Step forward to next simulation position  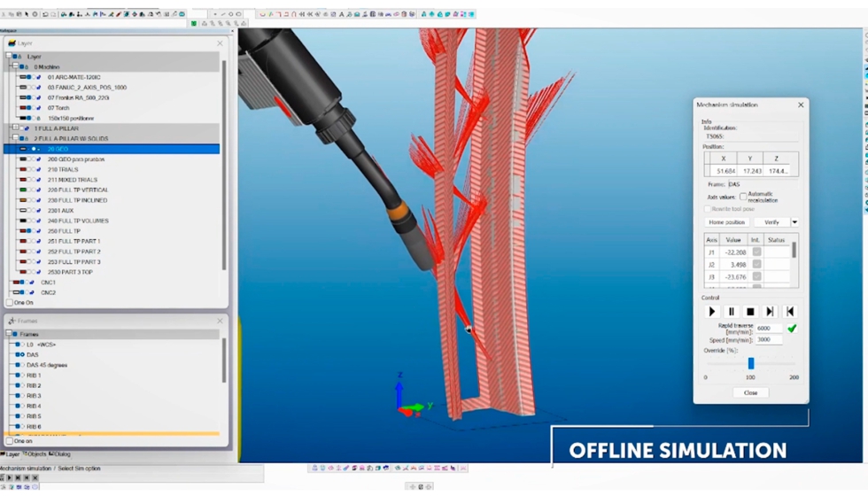point(770,312)
